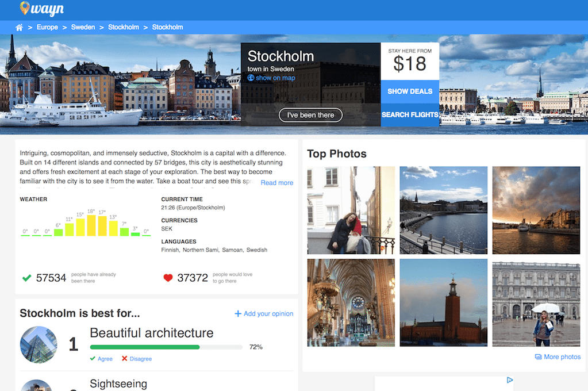Click the 72% architecture progress bar
The height and width of the screenshot is (391, 588).
click(166, 347)
